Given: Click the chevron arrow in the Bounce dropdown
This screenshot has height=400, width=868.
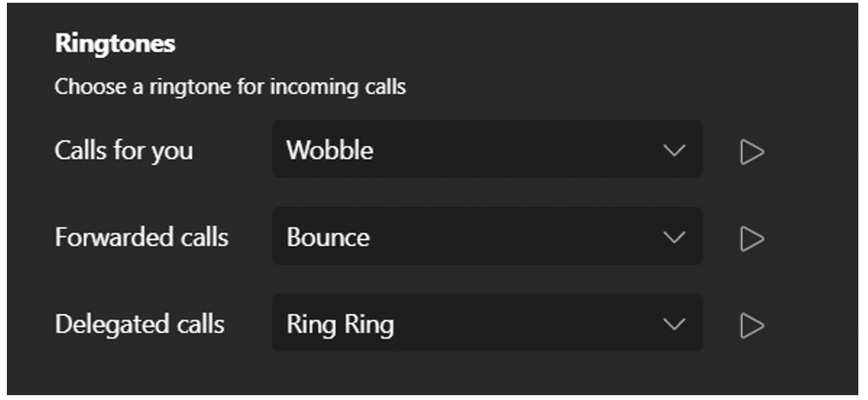Looking at the screenshot, I should [x=674, y=238].
